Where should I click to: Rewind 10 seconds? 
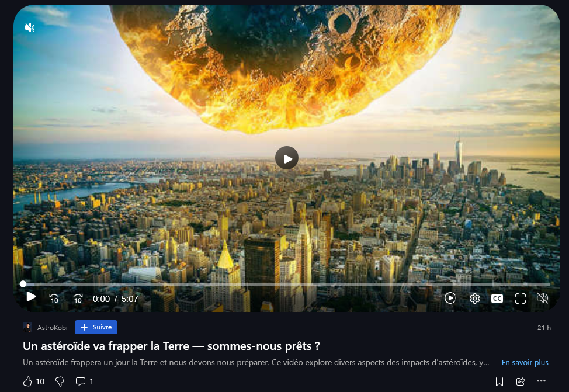point(54,299)
